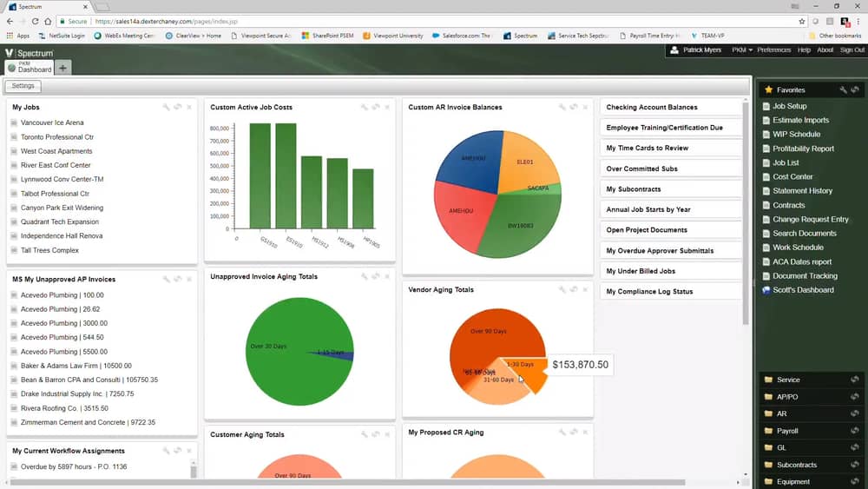Image resolution: width=868 pixels, height=489 pixels.
Task: Open wrench settings for Vendor Aging Totals
Action: [x=562, y=289]
